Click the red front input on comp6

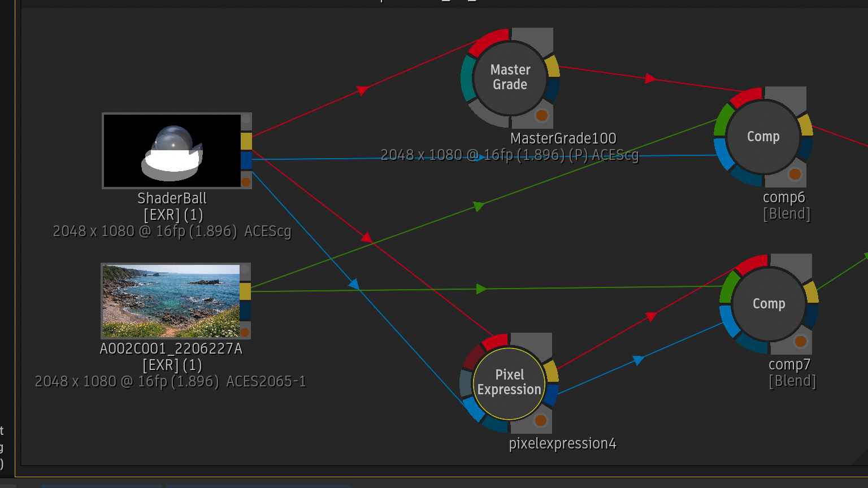745,98
